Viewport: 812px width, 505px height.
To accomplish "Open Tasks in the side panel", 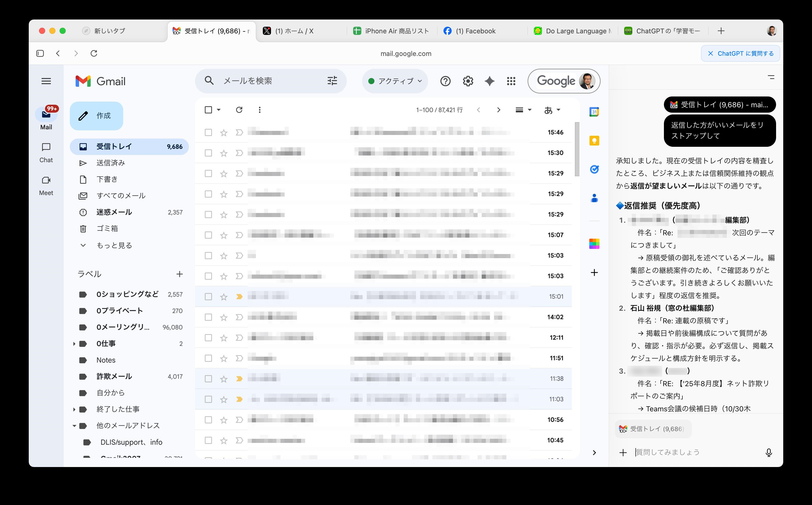I will [594, 169].
